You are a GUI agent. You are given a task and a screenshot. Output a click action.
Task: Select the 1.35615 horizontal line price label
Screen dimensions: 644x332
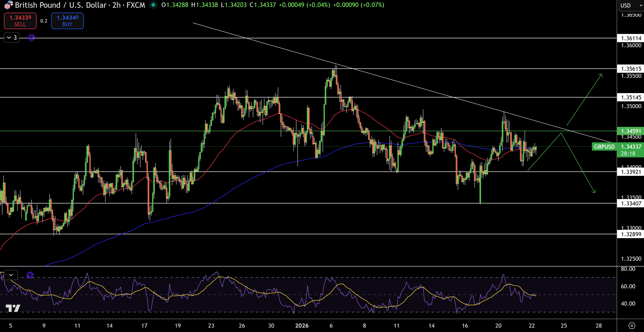(x=631, y=69)
